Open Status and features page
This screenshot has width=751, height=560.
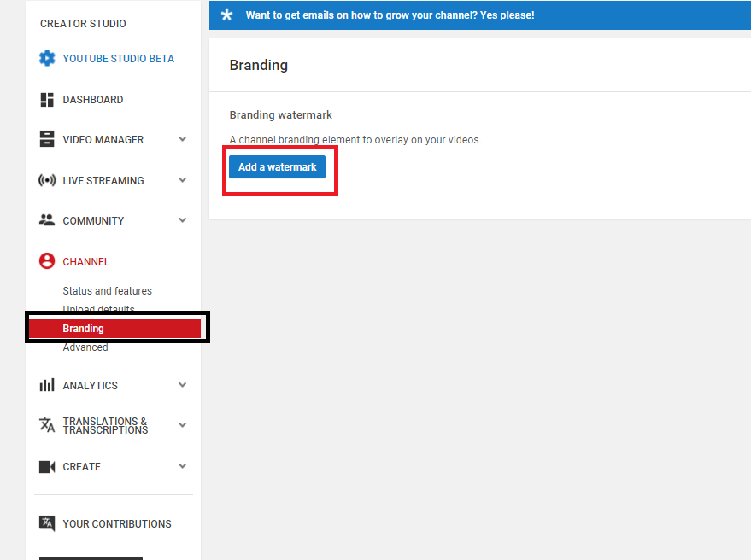[x=108, y=291]
